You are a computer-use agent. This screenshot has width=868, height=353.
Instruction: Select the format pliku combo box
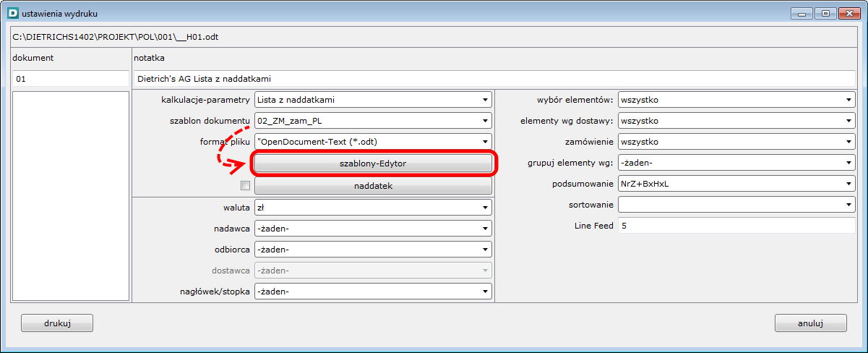[373, 142]
